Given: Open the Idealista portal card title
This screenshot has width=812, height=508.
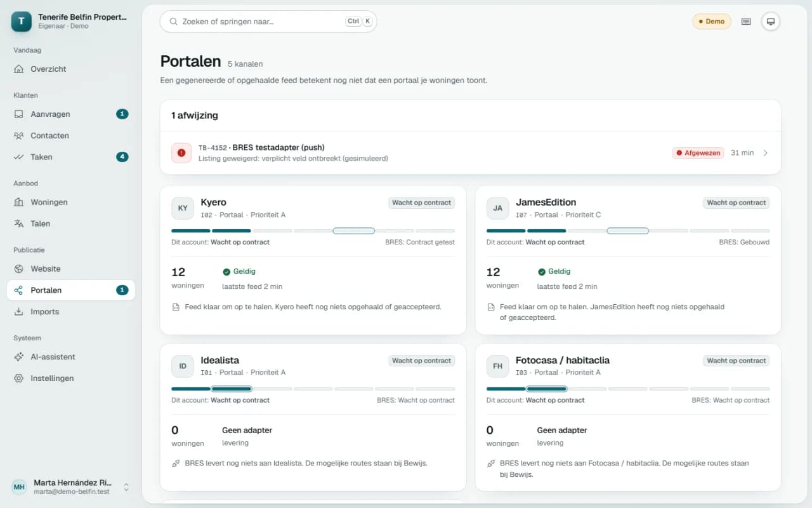Looking at the screenshot, I should pos(219,360).
